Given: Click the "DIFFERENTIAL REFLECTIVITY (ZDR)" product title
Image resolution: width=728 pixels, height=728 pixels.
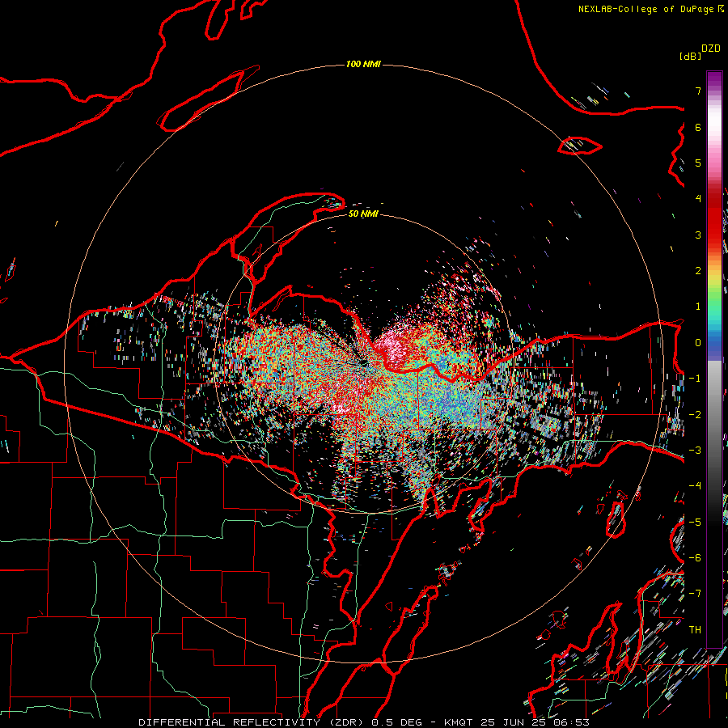Looking at the screenshot, I should (252, 722).
